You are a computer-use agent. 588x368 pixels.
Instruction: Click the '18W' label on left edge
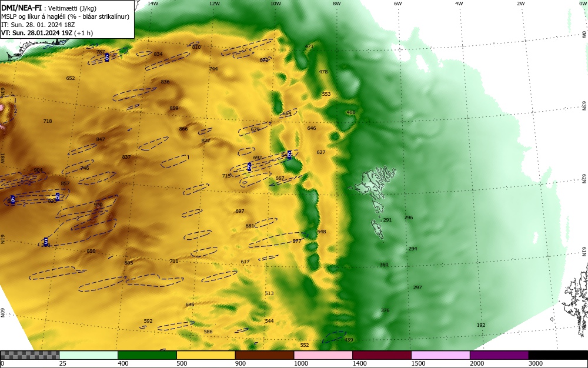point(2,158)
